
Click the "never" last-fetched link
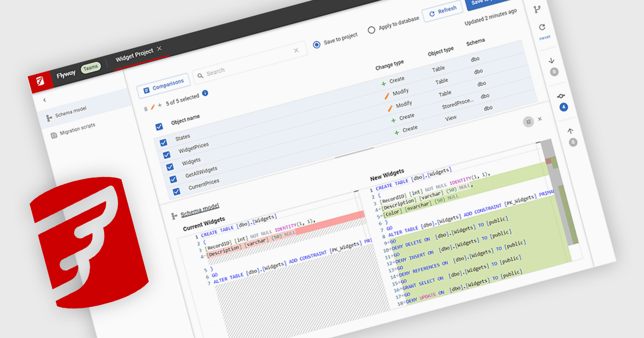[545, 38]
